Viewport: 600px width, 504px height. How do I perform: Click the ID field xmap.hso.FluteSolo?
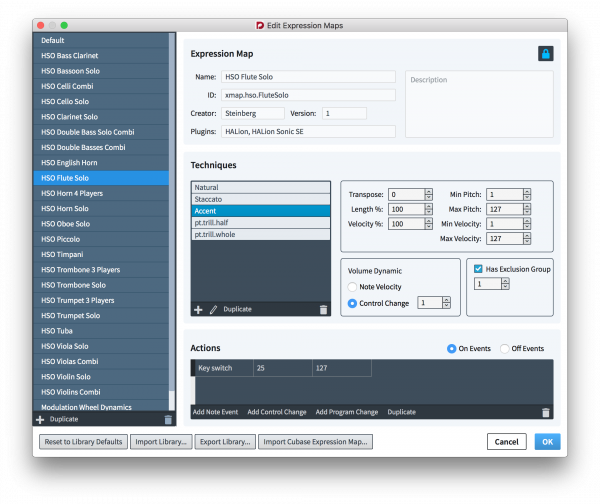coord(308,95)
